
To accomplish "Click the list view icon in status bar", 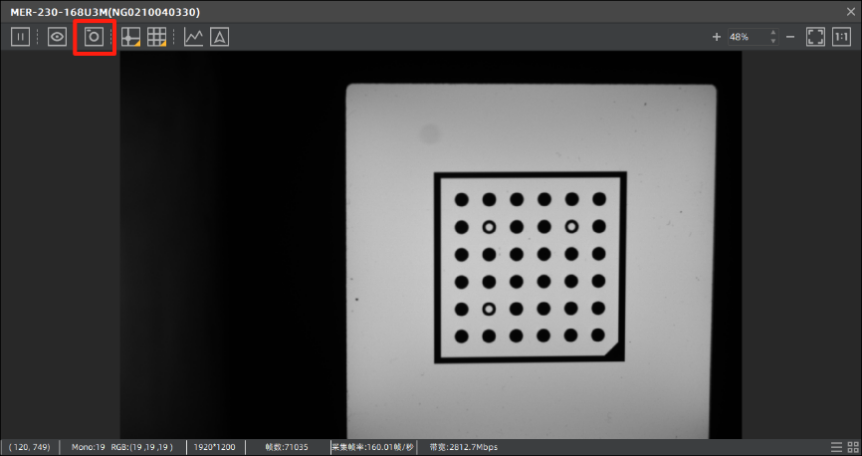I will 836,447.
